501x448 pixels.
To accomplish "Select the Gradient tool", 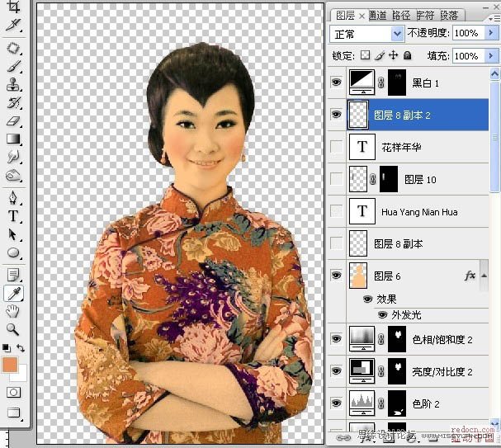I will 13,139.
